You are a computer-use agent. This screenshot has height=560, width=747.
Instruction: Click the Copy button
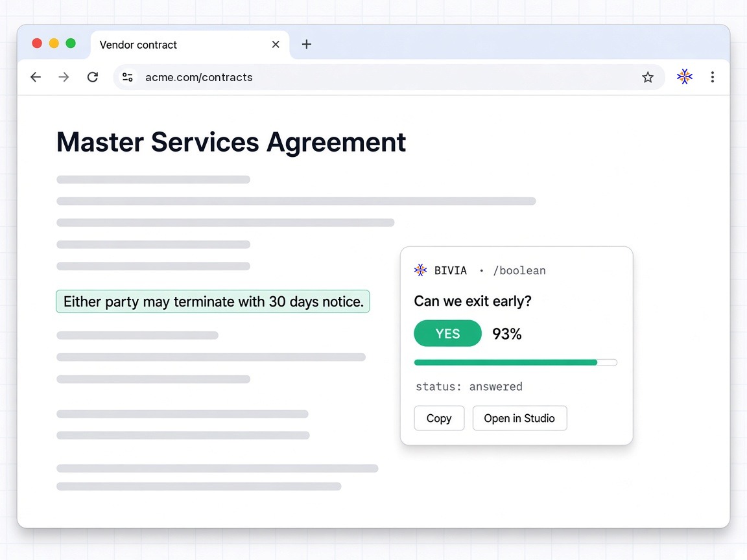coord(439,418)
